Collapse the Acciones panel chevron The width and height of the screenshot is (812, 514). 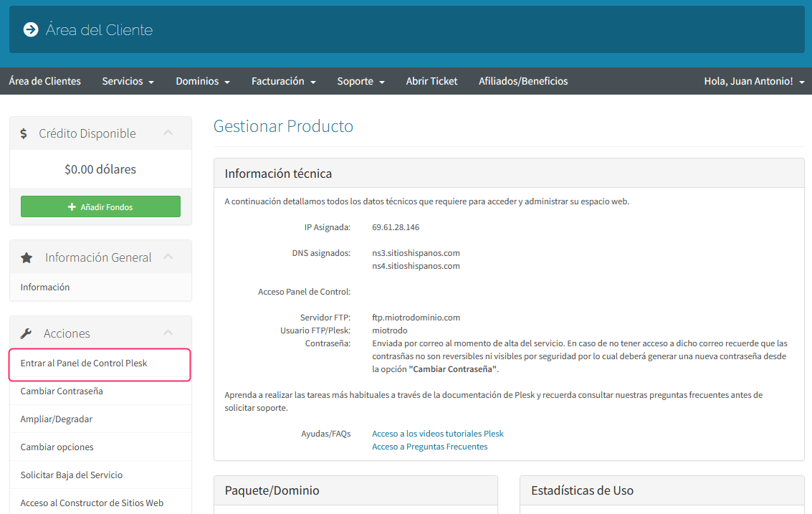(x=168, y=333)
